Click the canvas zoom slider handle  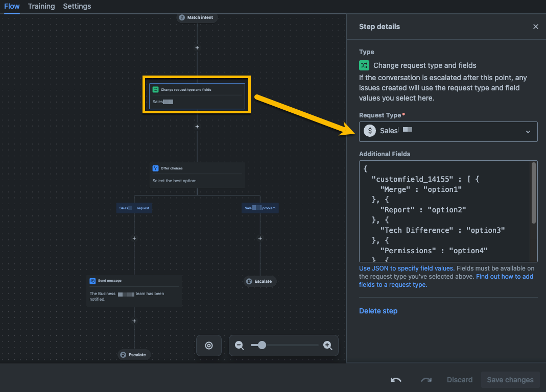[262, 345]
